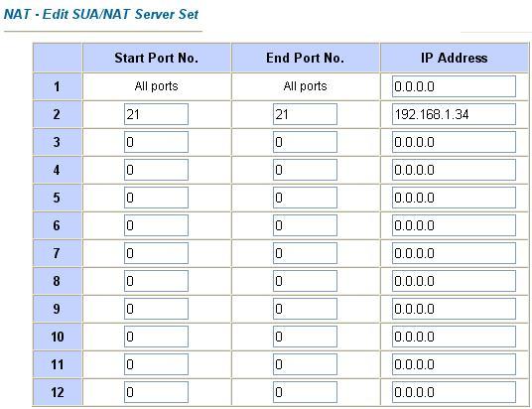Select the Start Port field in row 2
Image resolution: width=532 pixels, height=409 pixels.
156,114
